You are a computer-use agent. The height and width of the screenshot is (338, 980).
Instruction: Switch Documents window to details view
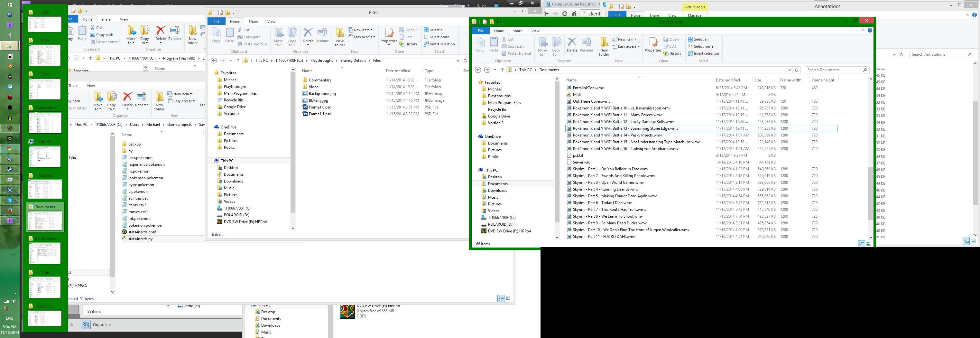point(862,244)
